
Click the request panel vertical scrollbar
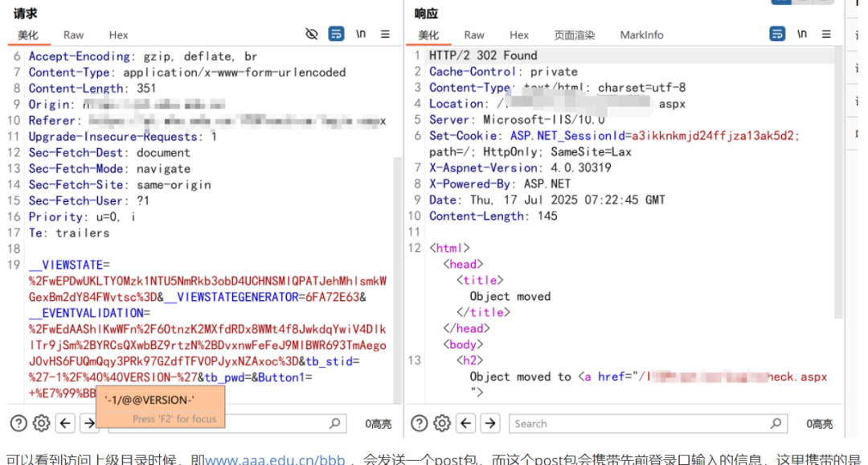click(396, 280)
